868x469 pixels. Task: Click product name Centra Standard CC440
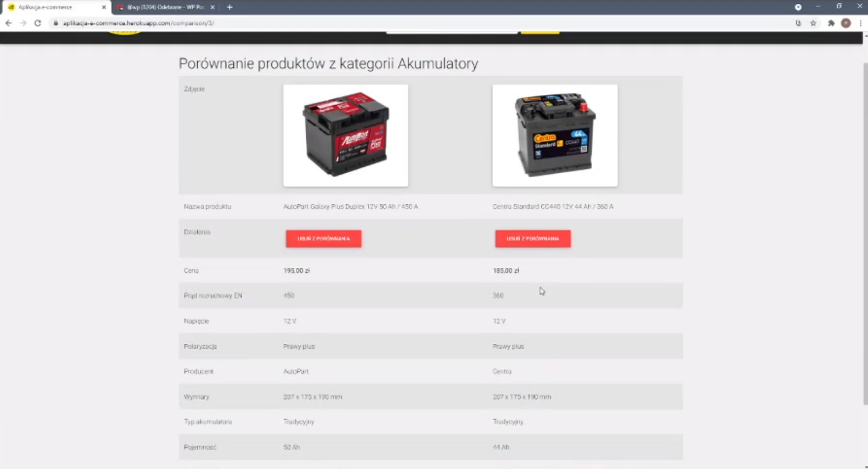tap(553, 207)
